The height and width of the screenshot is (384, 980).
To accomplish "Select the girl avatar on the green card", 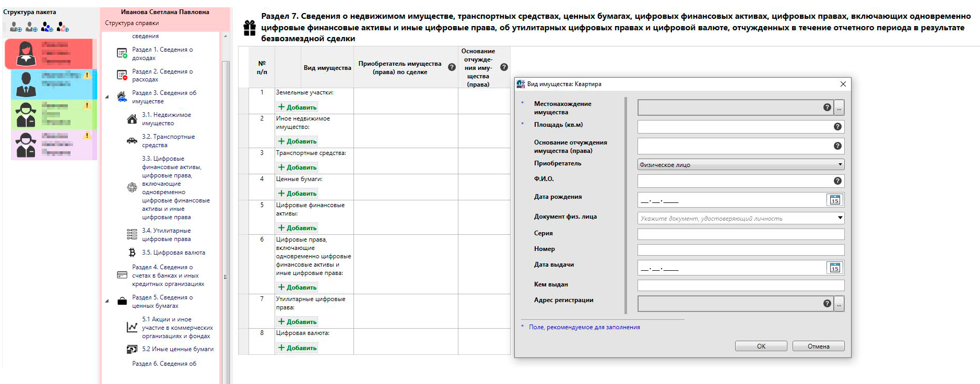I will coord(26,115).
